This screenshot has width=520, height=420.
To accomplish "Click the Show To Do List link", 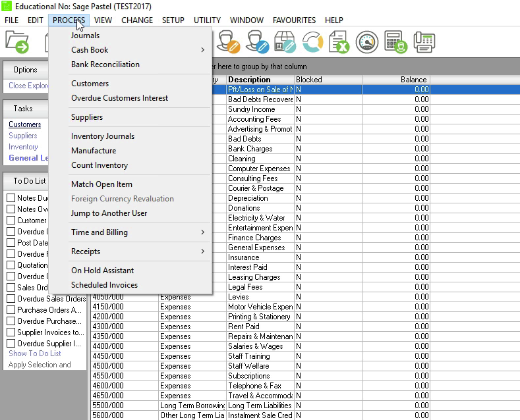I will click(35, 354).
